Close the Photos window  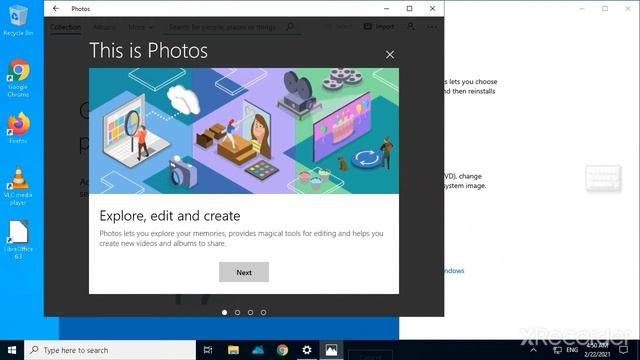click(433, 9)
